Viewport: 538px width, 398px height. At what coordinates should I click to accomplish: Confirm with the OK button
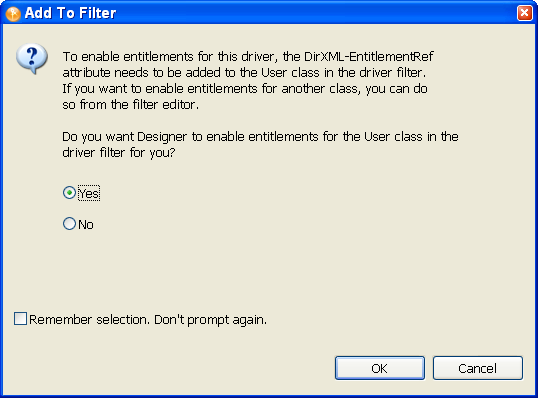coord(380,368)
